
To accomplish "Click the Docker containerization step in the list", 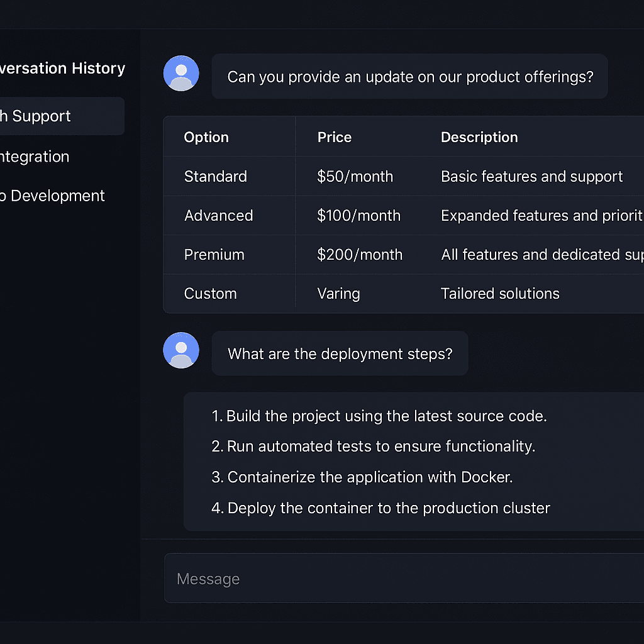I will click(x=362, y=477).
